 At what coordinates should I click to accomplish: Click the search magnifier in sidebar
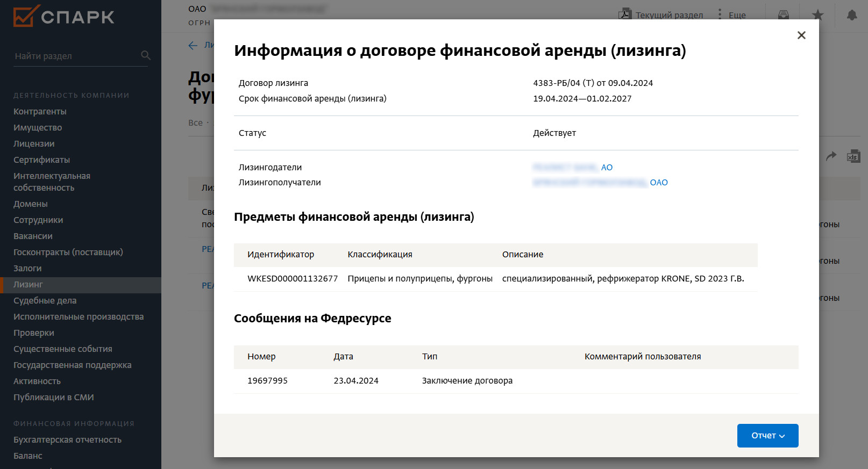[145, 55]
